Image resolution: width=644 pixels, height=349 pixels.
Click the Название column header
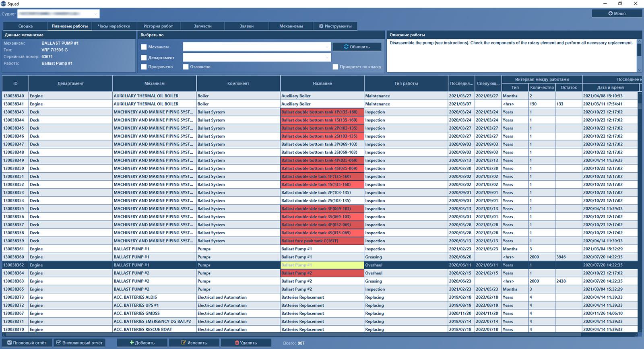[322, 83]
